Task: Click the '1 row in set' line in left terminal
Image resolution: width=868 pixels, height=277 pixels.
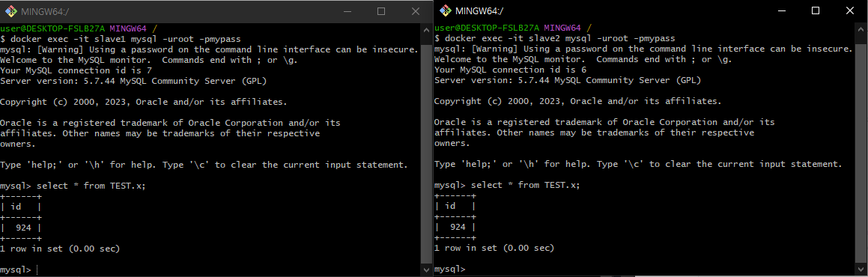Action: point(60,249)
